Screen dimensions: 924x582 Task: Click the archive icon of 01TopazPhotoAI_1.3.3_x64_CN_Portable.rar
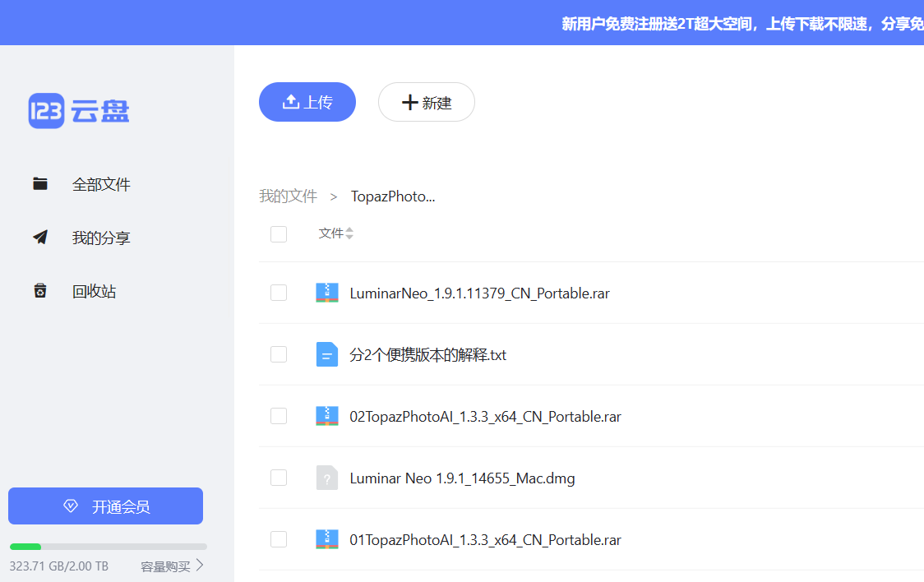click(x=327, y=539)
